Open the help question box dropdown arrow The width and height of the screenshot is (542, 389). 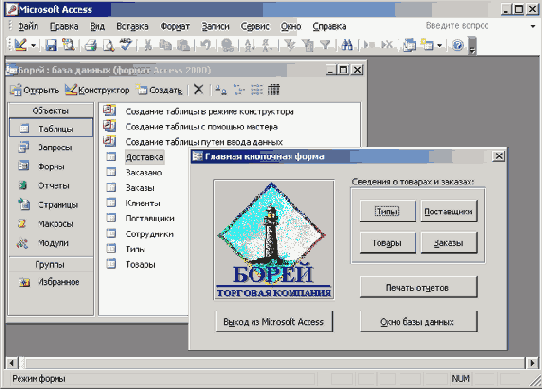click(533, 26)
